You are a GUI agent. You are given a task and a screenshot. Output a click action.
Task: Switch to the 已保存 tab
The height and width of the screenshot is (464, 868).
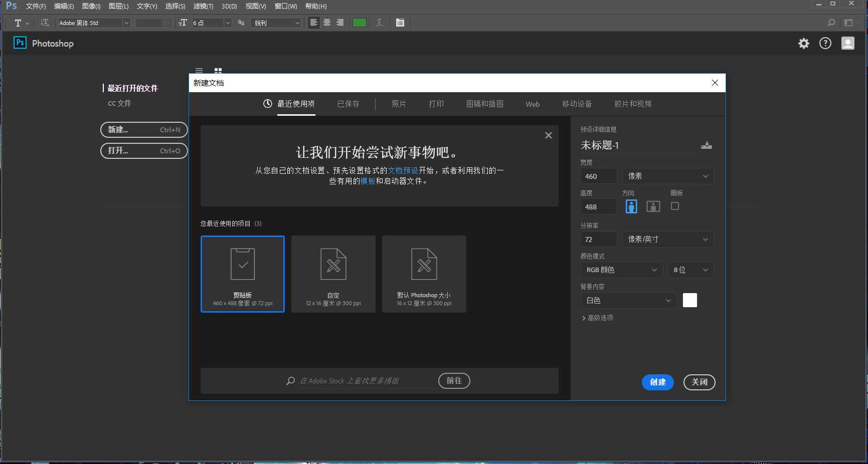349,104
